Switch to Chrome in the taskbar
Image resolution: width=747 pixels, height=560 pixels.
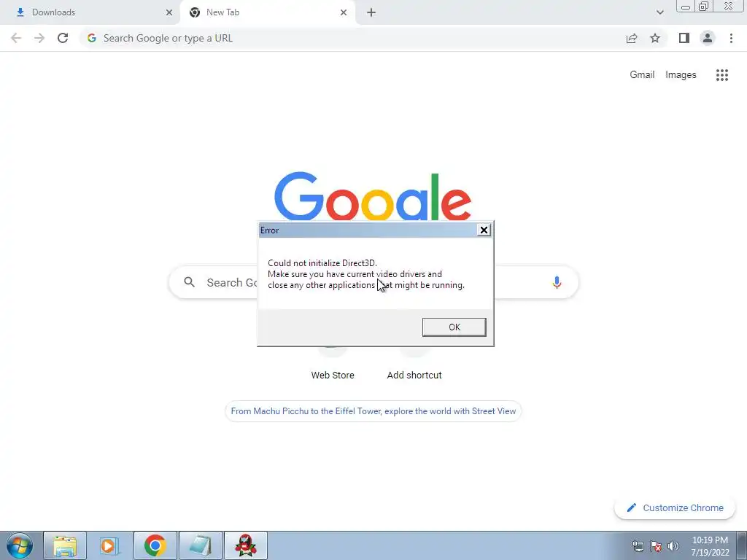pyautogui.click(x=155, y=545)
